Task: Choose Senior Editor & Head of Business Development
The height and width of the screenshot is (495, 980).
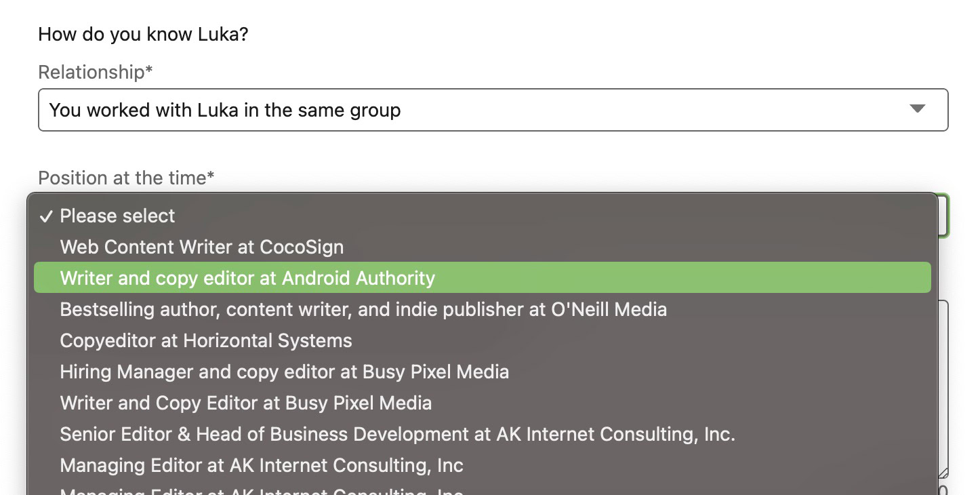Action: pos(397,434)
